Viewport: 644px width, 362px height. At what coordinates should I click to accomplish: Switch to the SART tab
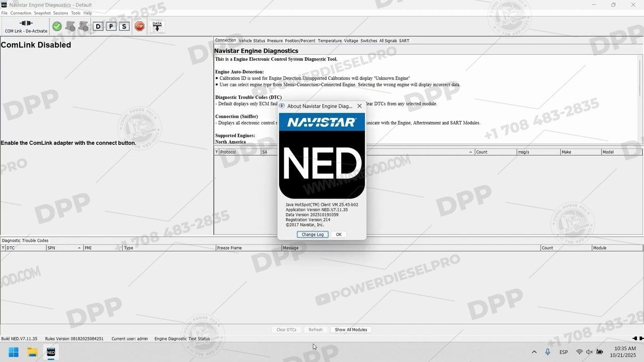point(404,41)
